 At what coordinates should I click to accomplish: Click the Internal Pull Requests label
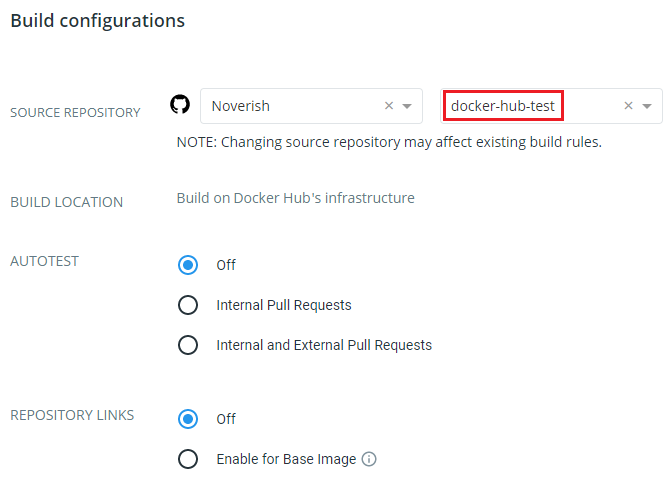coord(284,305)
